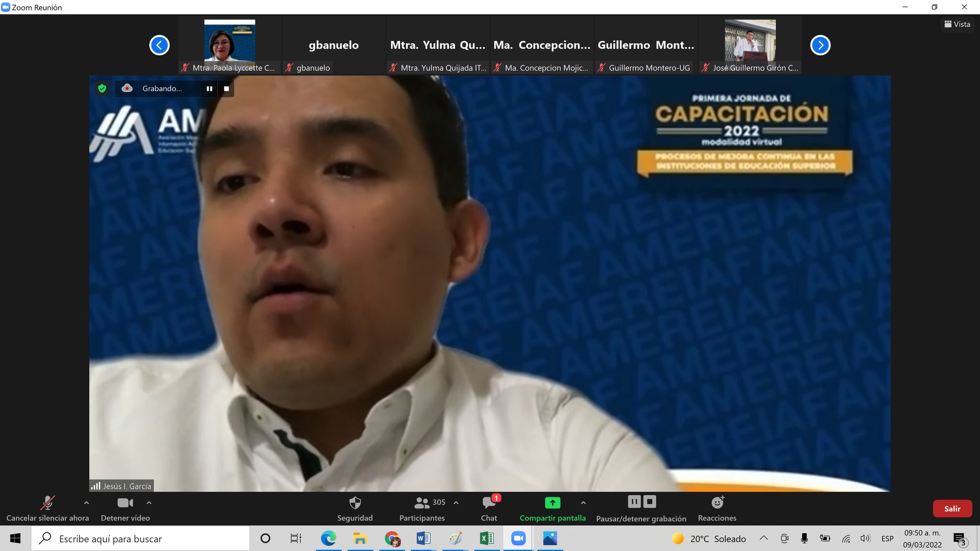Expand audio options chevron next to microphone
Screen dimensions: 980x551
point(86,503)
